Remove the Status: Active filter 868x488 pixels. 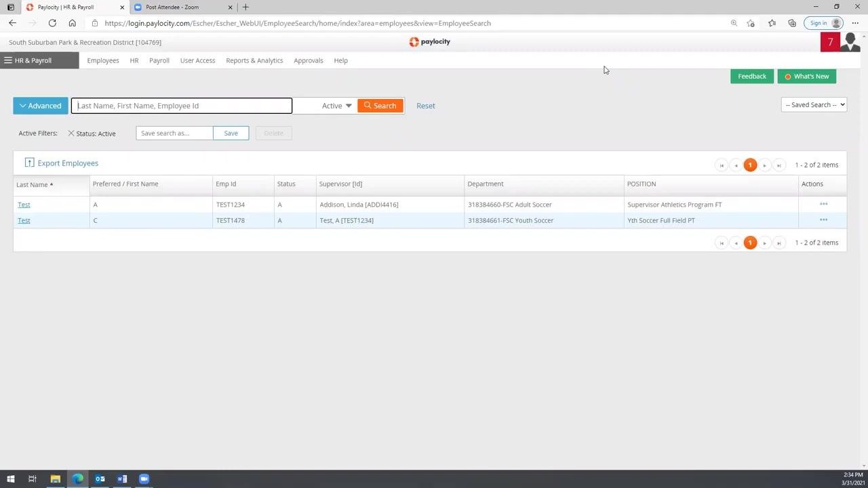pos(71,133)
